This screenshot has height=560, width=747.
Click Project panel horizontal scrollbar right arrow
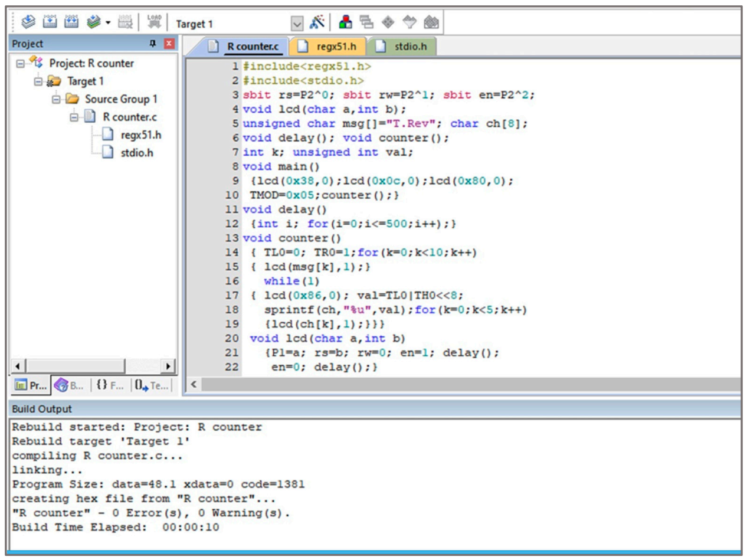coord(169,366)
